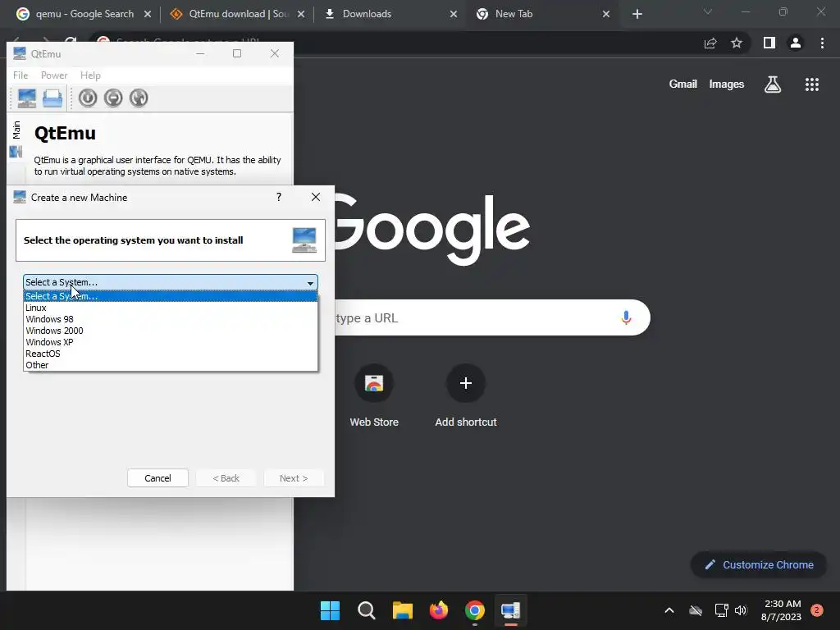This screenshot has width=840, height=630.
Task: Open the notification badge in tray
Action: tap(816, 610)
